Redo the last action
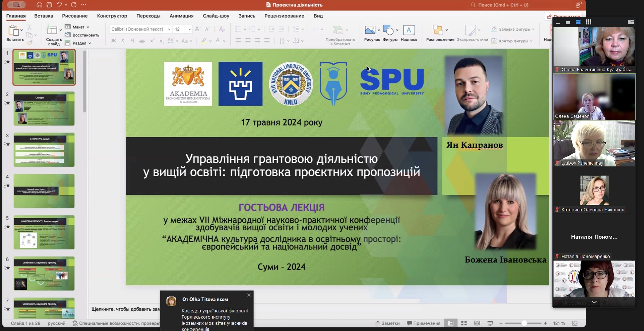Viewport: 644px width, 331px height. 74,5
